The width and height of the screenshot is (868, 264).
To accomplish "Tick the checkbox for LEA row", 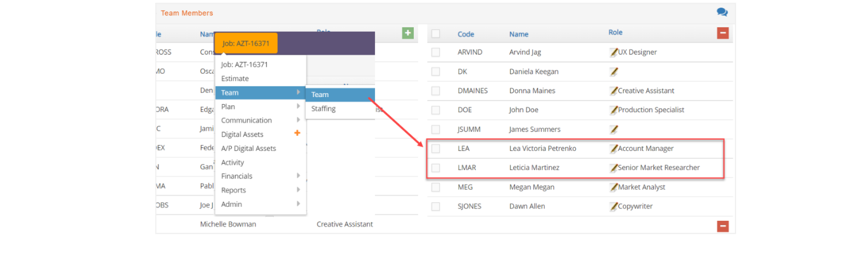I will coord(436,148).
